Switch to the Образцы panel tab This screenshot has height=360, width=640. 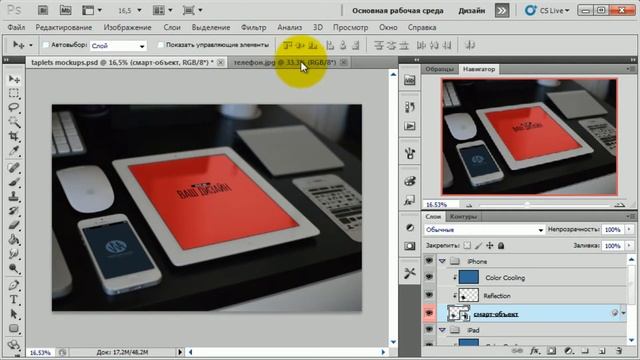tap(440, 69)
